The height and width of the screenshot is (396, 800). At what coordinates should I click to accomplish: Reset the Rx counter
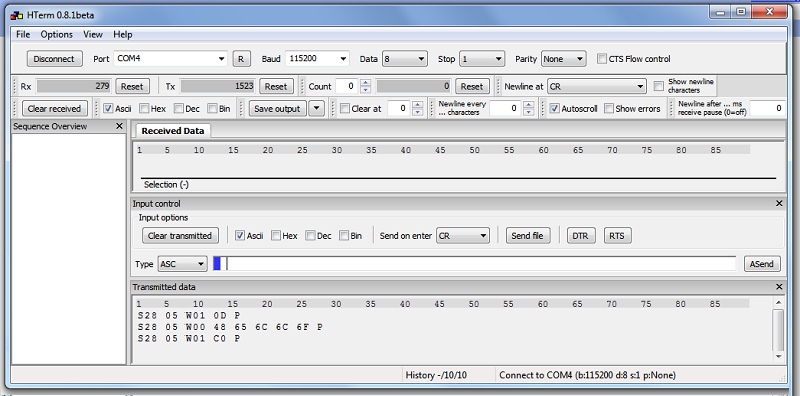(x=132, y=86)
